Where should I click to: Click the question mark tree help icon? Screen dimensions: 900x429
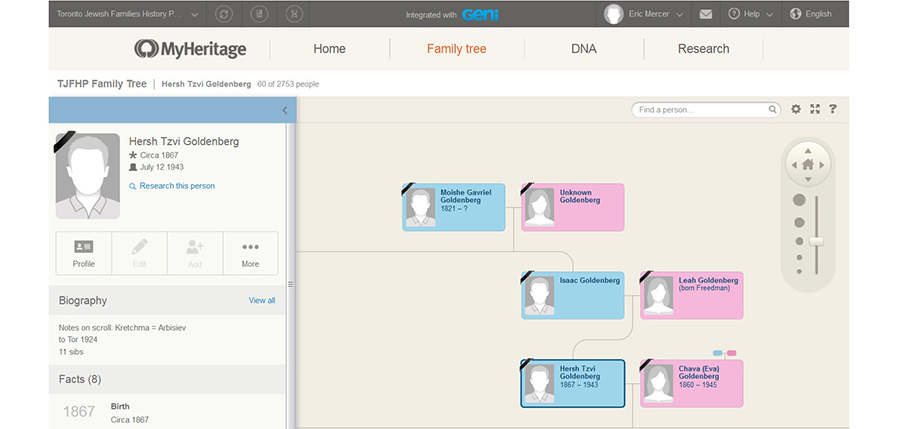(833, 109)
